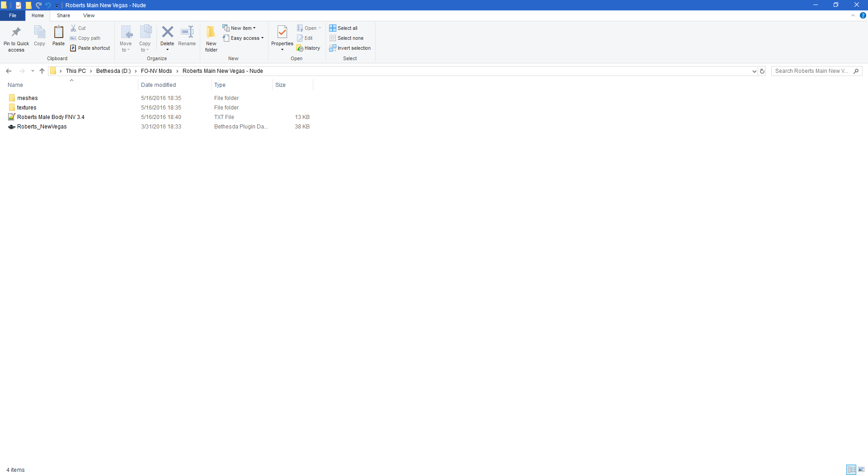Invert the current selection
The image size is (868, 475).
click(x=350, y=48)
